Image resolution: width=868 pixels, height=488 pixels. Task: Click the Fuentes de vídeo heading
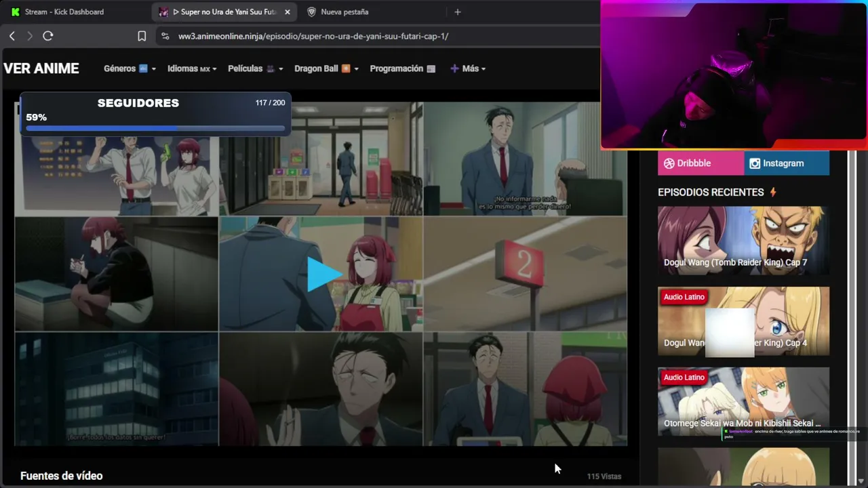point(62,476)
